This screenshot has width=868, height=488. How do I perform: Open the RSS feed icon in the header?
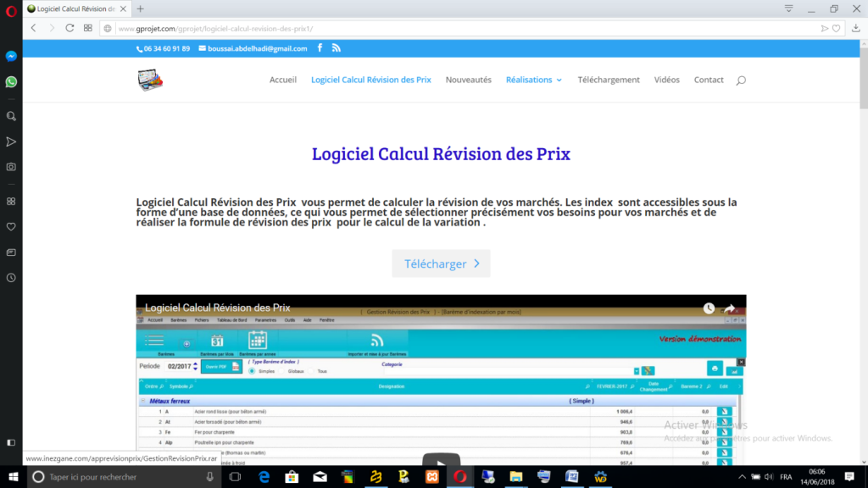336,48
